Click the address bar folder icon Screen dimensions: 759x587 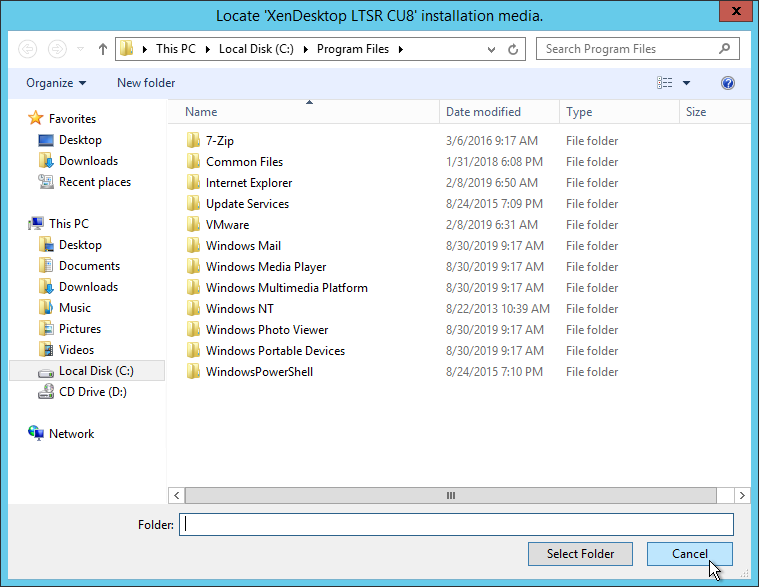126,48
